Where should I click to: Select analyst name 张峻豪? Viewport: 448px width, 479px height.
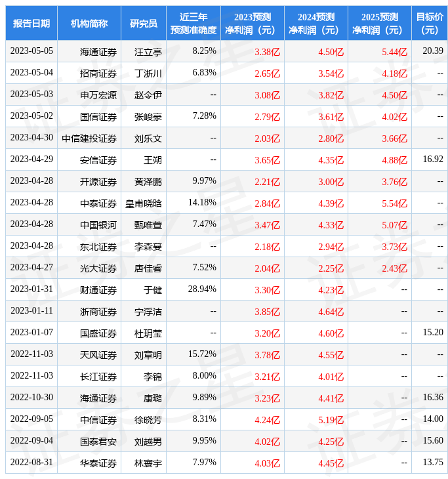148,117
